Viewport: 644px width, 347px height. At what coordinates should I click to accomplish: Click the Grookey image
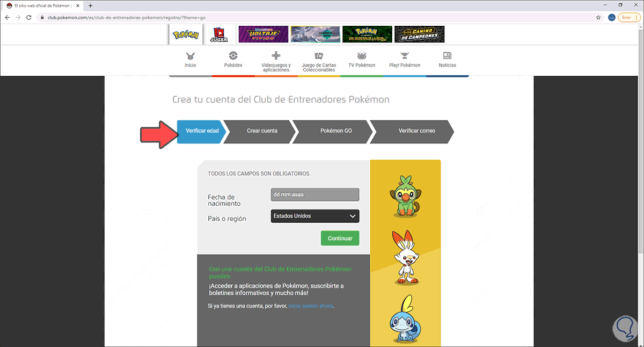pyautogui.click(x=405, y=195)
